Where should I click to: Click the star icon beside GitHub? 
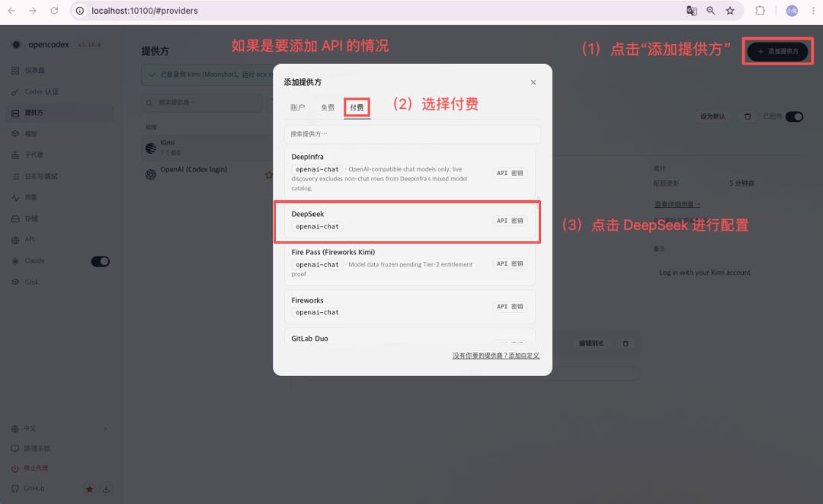coord(89,489)
